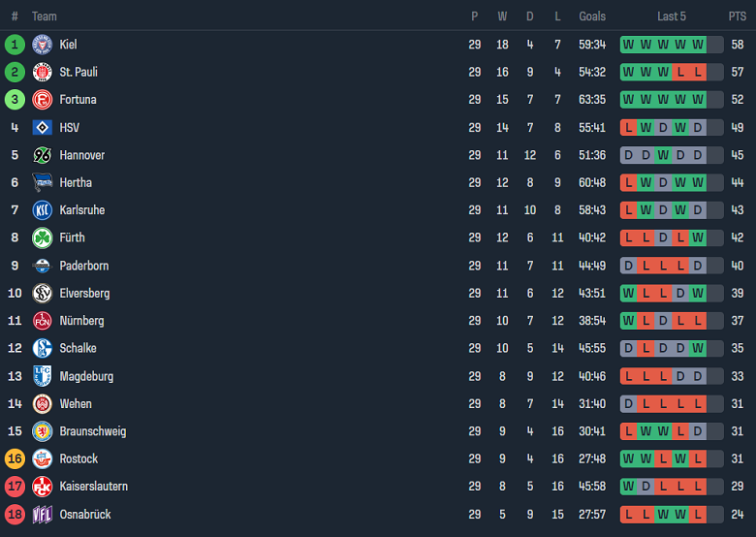Sort the table by PTS column
This screenshot has height=537, width=756.
(737, 16)
